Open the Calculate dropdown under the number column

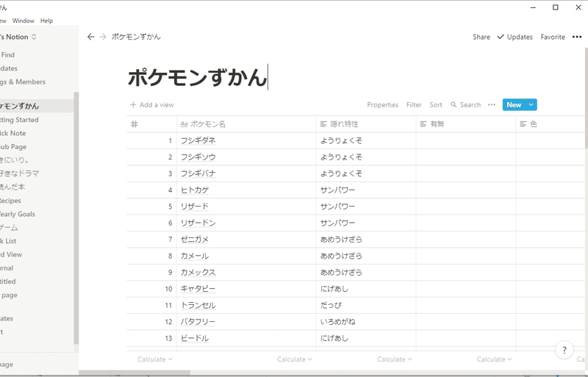155,359
